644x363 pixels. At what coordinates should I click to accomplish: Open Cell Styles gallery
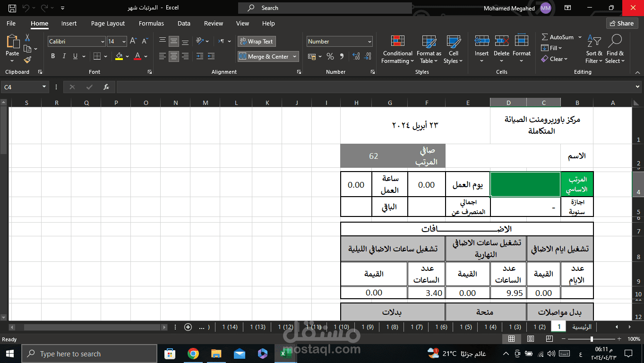[454, 49]
